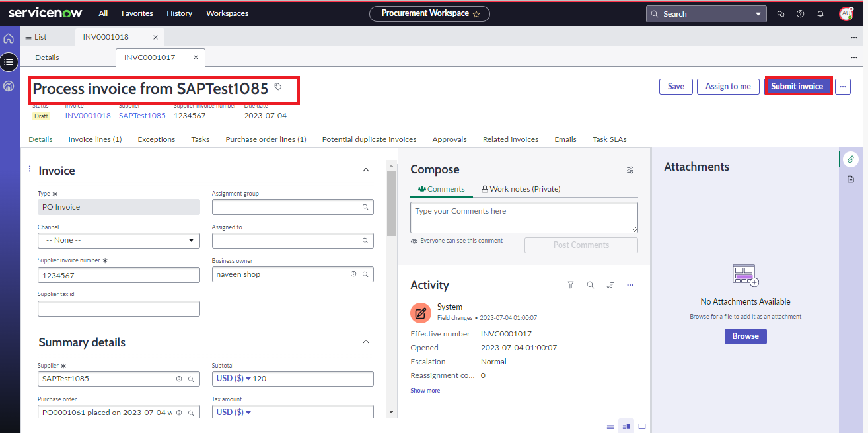Viewport: 868px width, 433px height.
Task: Click the Comments text area
Action: point(524,217)
